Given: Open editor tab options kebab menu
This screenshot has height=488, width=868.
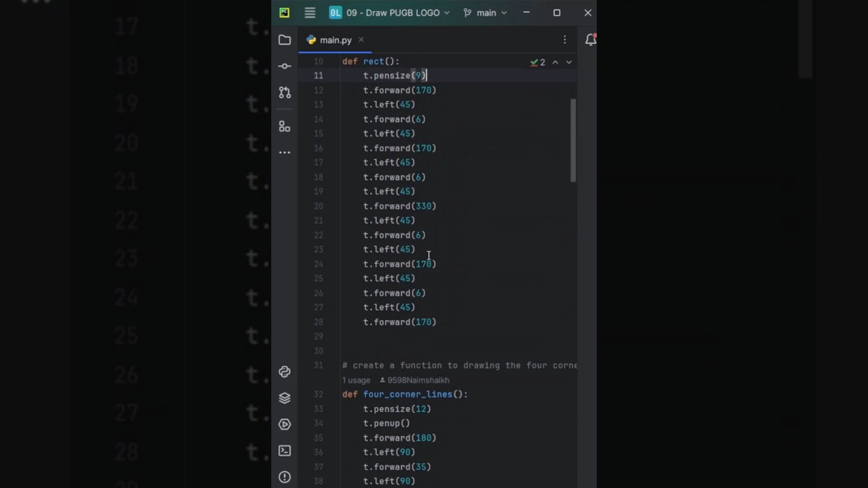Looking at the screenshot, I should click(x=564, y=40).
